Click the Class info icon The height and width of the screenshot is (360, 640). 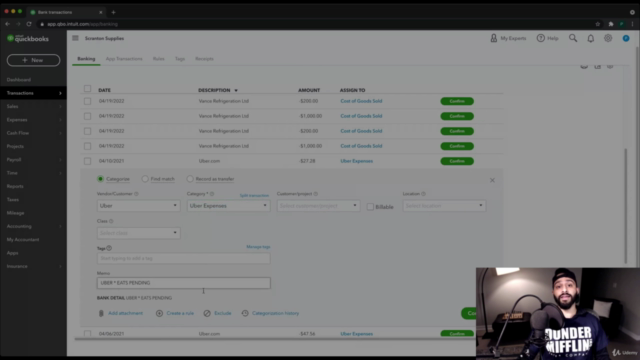tap(111, 221)
